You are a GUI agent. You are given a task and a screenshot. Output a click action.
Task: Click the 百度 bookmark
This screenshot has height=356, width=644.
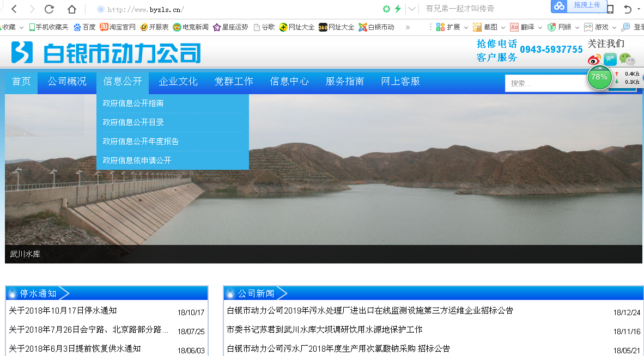tap(84, 27)
